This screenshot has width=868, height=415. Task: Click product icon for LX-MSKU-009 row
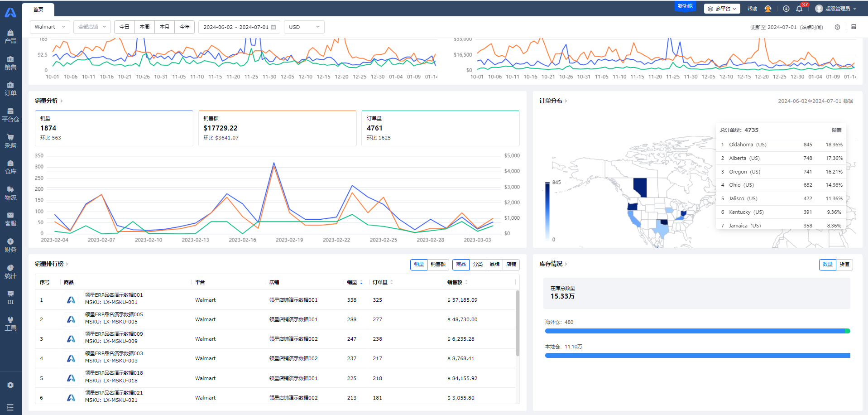point(71,339)
